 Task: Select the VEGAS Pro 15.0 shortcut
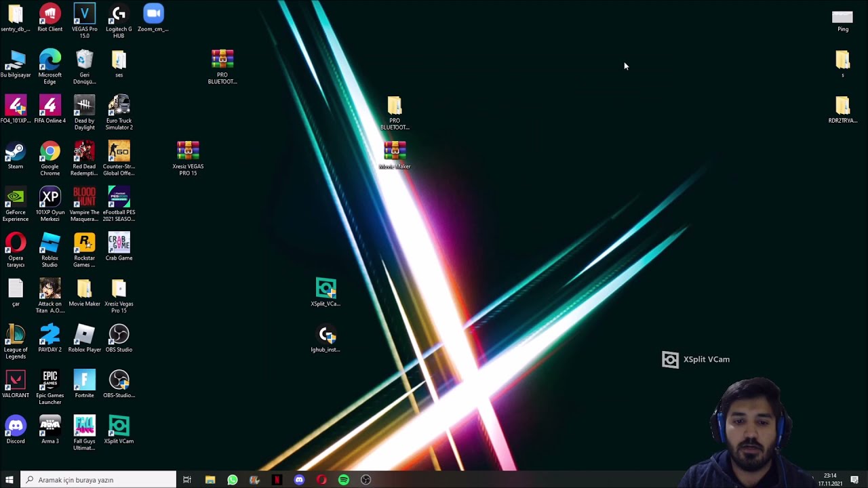pyautogui.click(x=84, y=21)
